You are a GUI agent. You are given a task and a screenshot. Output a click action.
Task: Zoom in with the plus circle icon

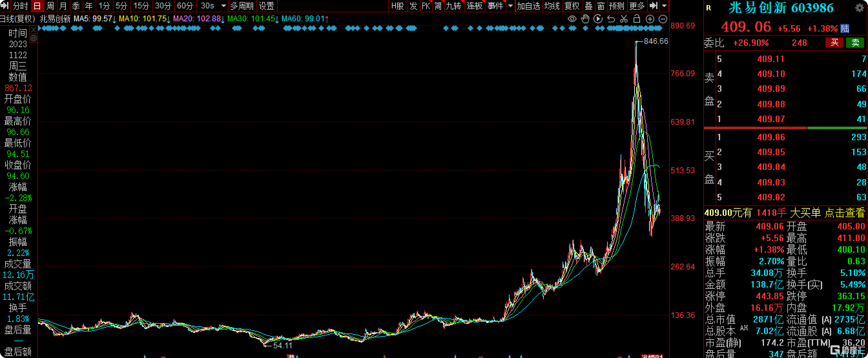click(650, 19)
